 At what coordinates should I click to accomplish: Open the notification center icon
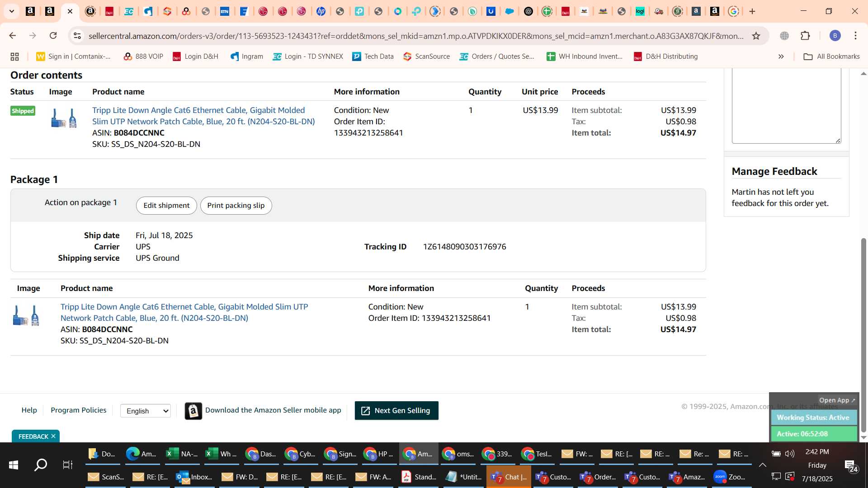851,466
